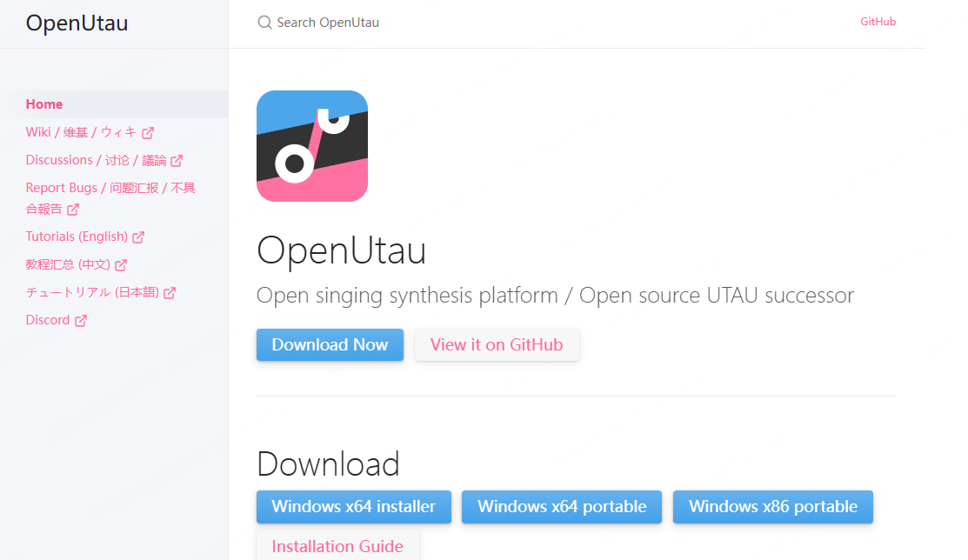
Task: Download the Windows x86 portable build
Action: coord(773,507)
